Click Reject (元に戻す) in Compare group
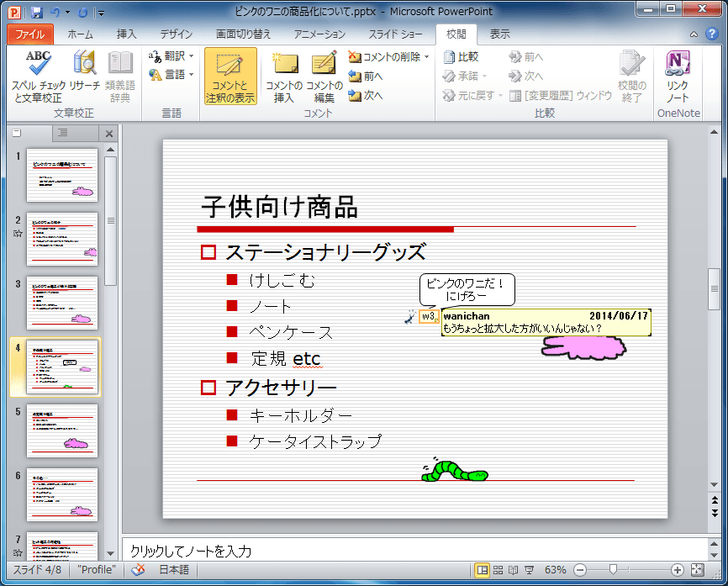The height and width of the screenshot is (586, 728). pyautogui.click(x=472, y=95)
